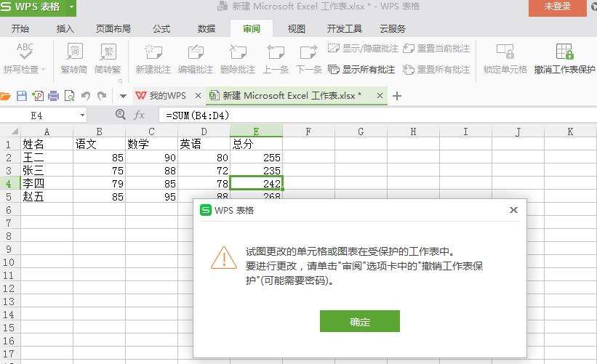Click the open folder icon in quick toolbar
The height and width of the screenshot is (364, 597).
click(x=5, y=96)
